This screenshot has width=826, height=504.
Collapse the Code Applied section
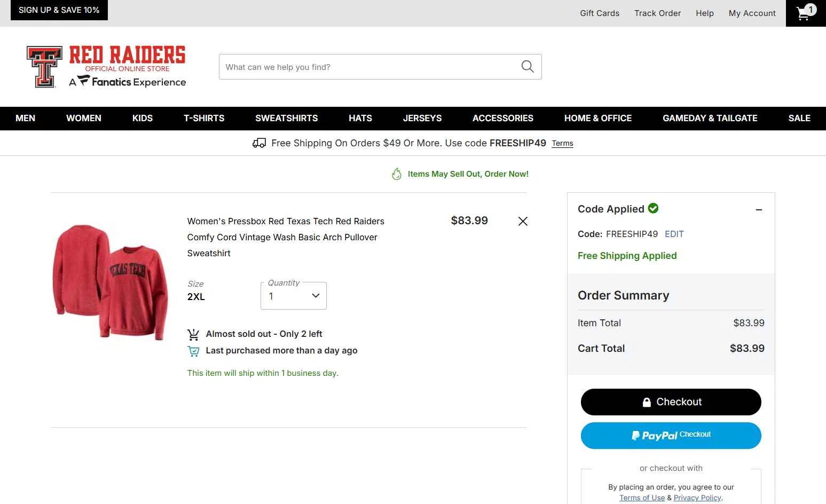(x=759, y=210)
